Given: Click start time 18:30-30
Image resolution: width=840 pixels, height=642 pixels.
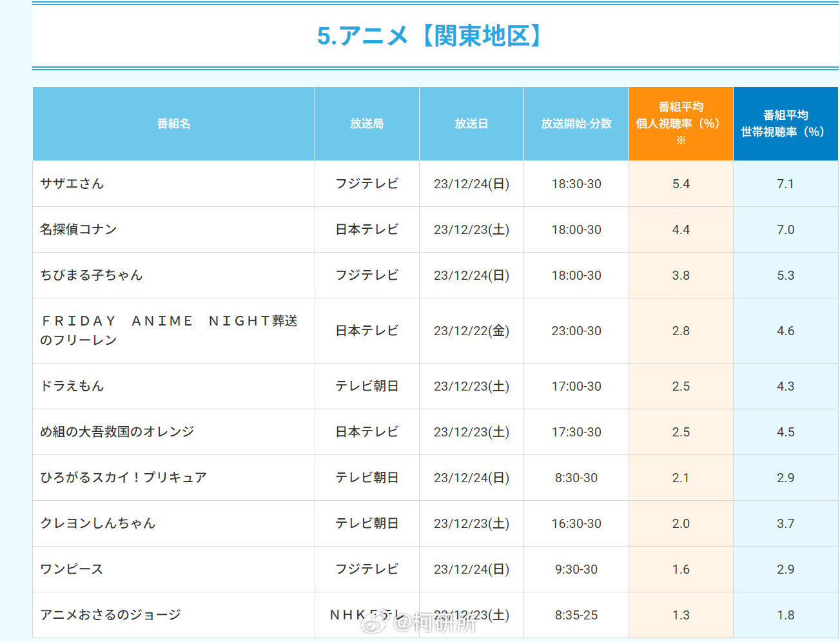Looking at the screenshot, I should tap(576, 184).
